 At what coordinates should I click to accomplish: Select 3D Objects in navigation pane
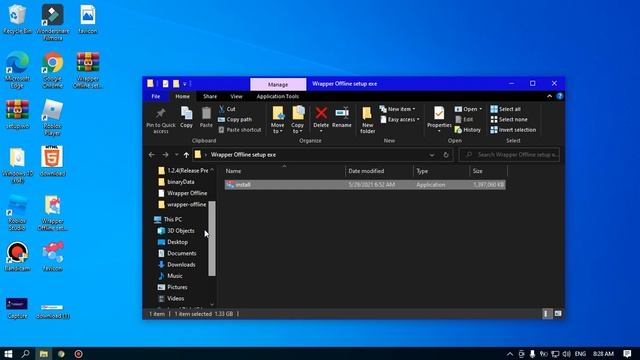[x=176, y=231]
